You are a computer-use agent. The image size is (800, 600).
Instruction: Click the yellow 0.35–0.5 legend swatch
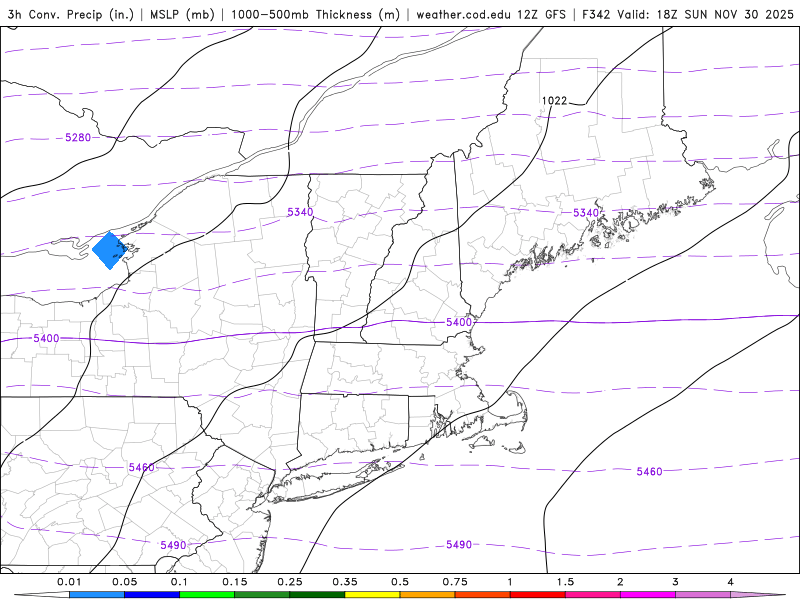click(372, 595)
